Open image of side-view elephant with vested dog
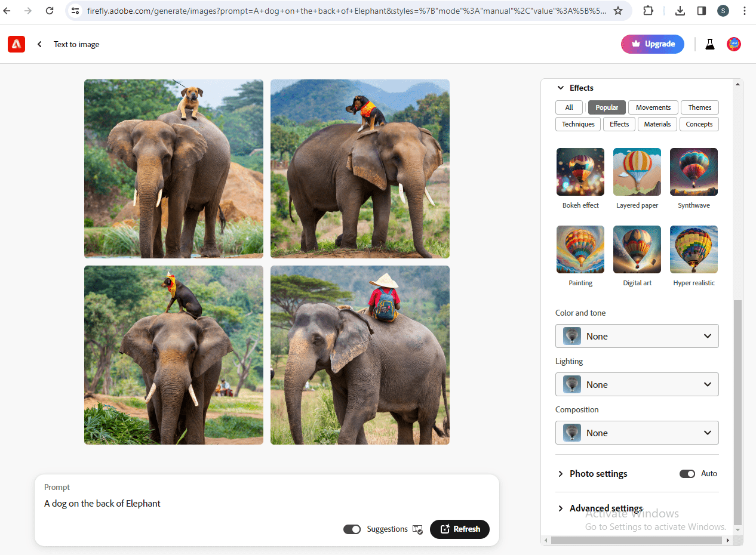Viewport: 756px width, 555px height. click(x=360, y=169)
